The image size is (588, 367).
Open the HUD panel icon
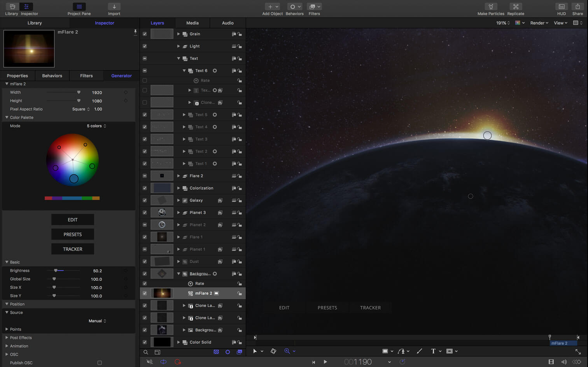[562, 7]
